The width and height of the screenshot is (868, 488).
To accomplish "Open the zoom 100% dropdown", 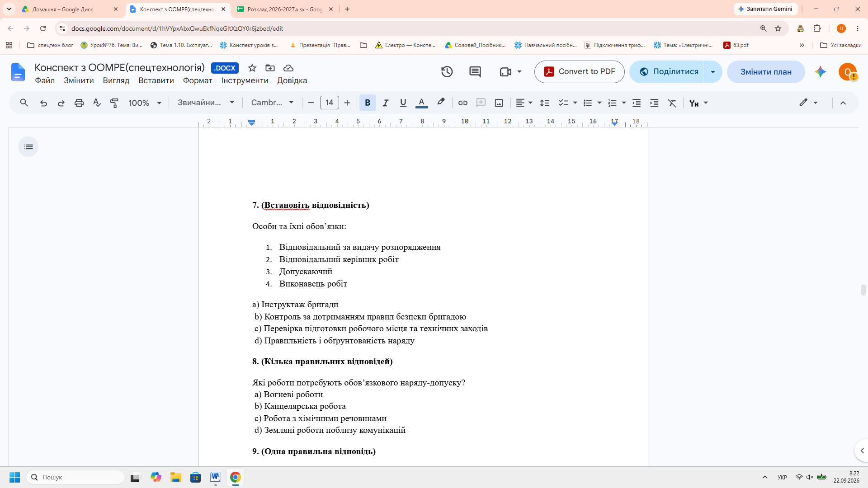I will pyautogui.click(x=145, y=103).
